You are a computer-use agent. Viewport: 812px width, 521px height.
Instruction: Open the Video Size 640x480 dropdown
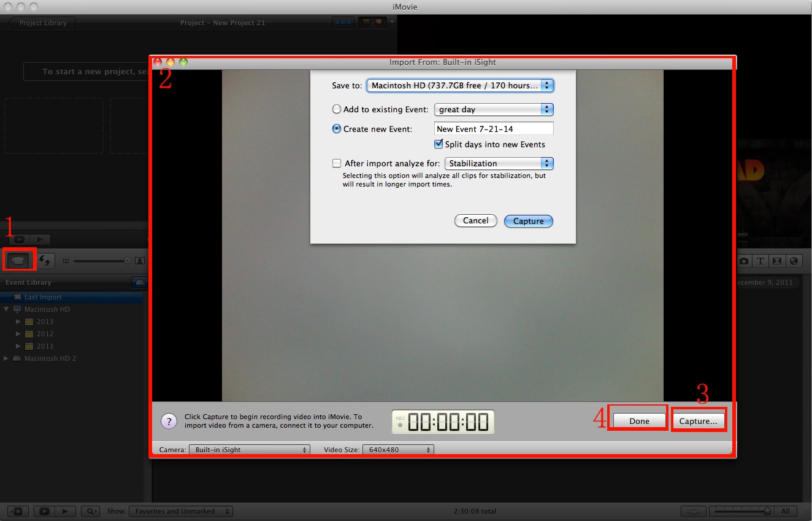coord(398,450)
